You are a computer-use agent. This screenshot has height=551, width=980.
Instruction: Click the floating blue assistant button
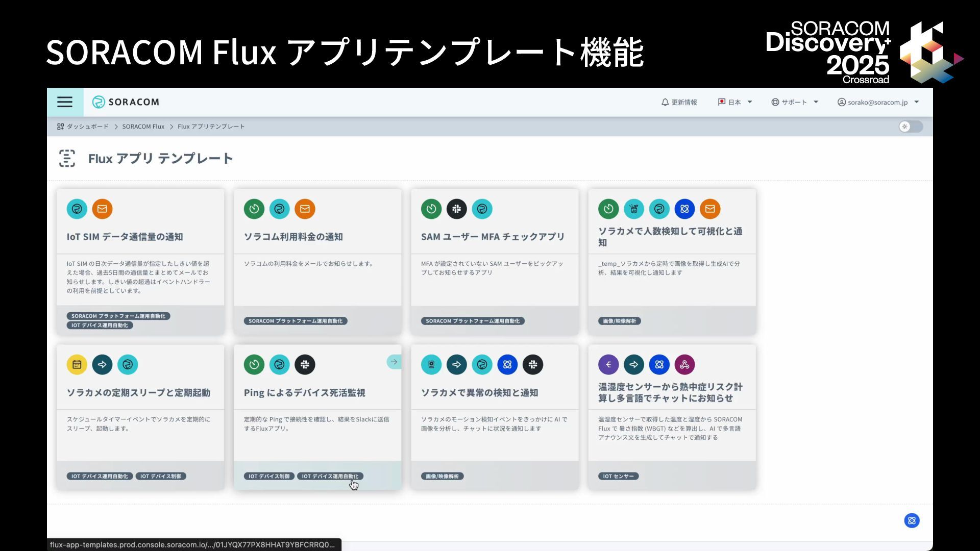(912, 520)
